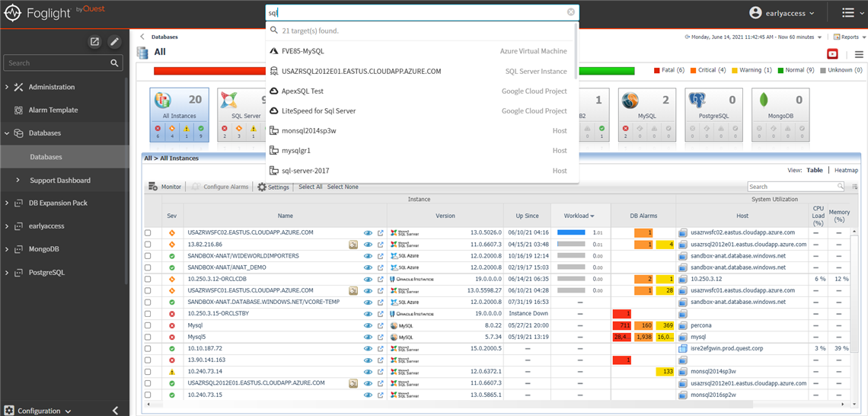868x416 pixels.
Task: Clear the global search field text
Action: click(x=571, y=12)
